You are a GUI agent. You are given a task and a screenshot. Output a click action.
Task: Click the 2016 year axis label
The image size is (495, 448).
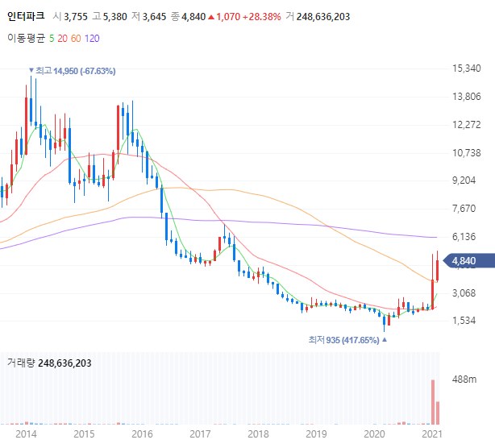click(x=142, y=434)
